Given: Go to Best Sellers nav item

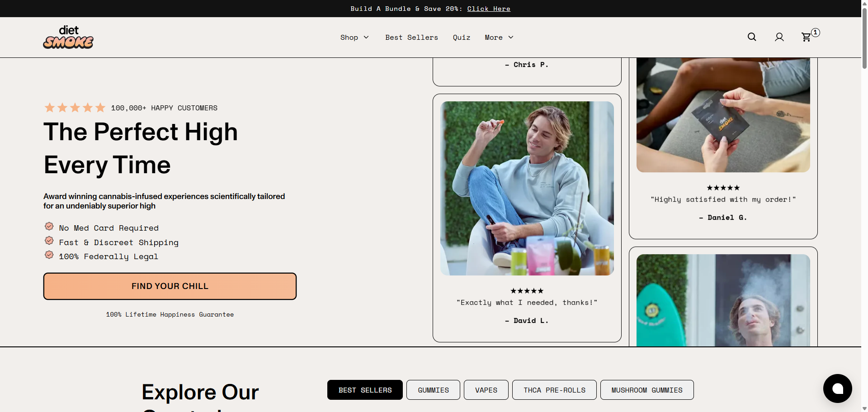Looking at the screenshot, I should (412, 38).
